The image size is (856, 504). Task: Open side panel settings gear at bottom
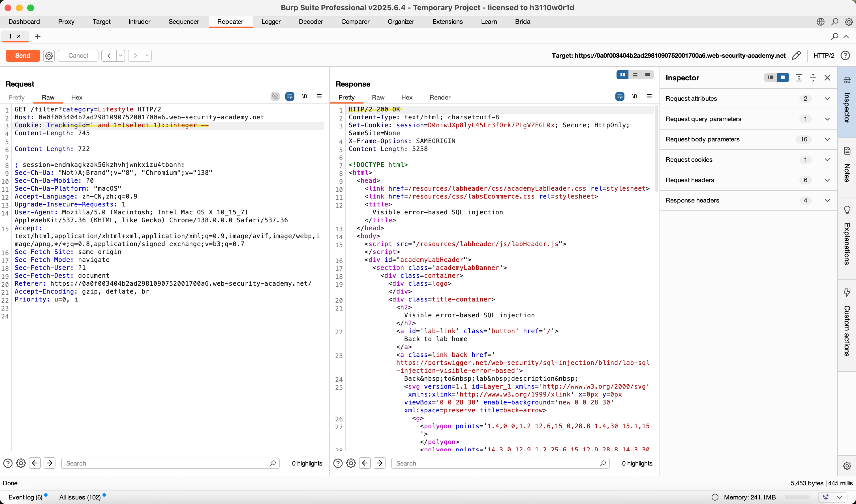847,466
